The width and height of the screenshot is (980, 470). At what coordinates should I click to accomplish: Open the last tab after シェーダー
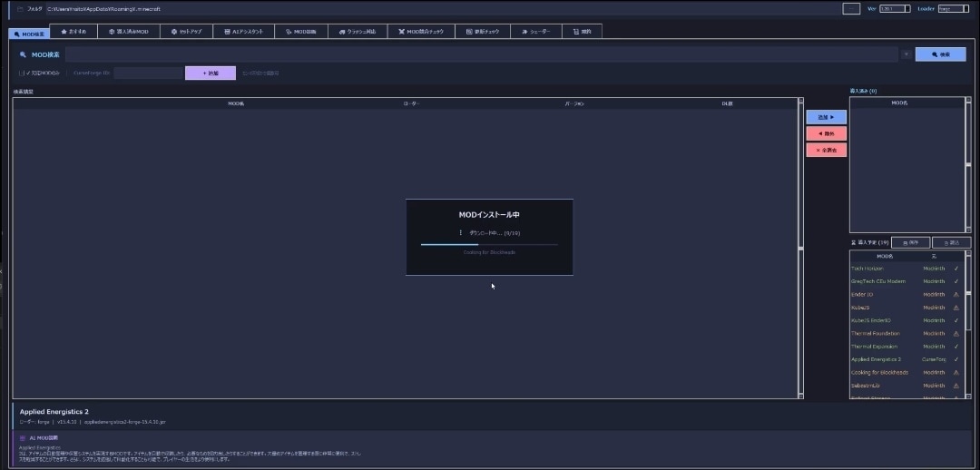click(582, 31)
